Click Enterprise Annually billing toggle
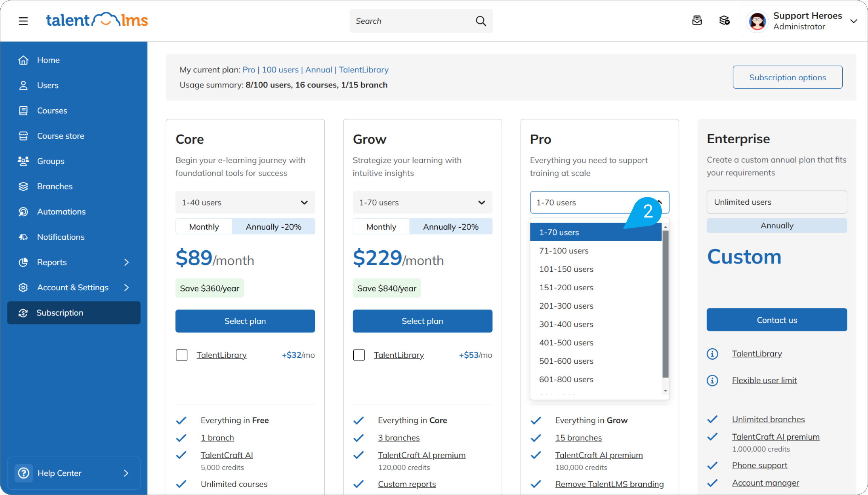868x495 pixels. [777, 225]
